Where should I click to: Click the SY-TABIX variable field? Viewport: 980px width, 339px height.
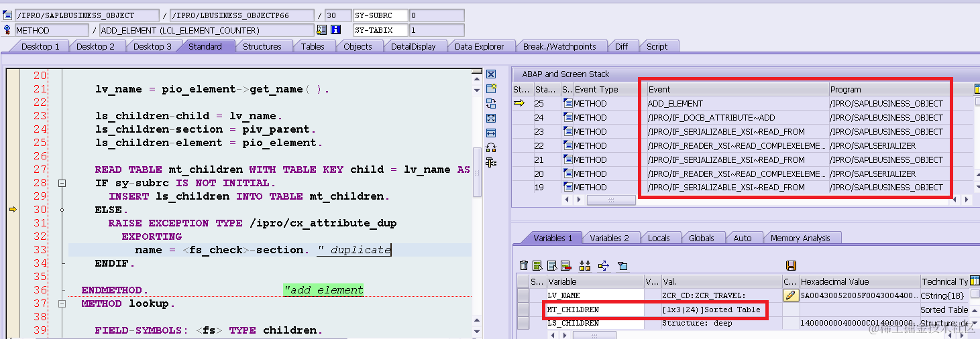pyautogui.click(x=380, y=30)
